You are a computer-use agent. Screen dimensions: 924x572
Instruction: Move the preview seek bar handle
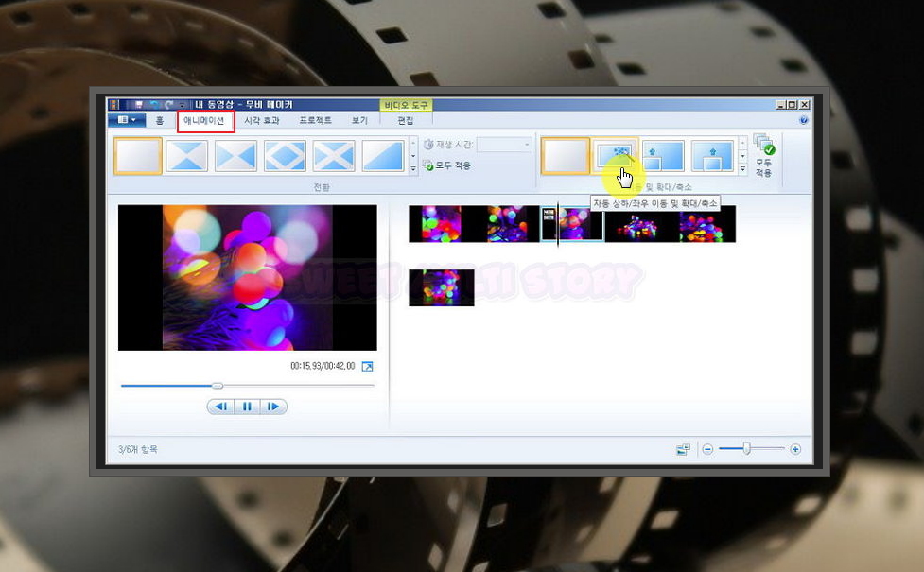[218, 386]
